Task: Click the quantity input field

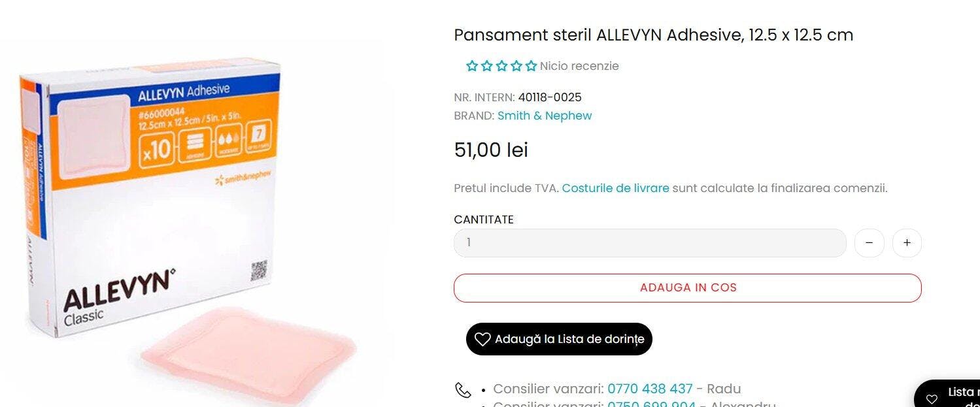Action: [650, 243]
